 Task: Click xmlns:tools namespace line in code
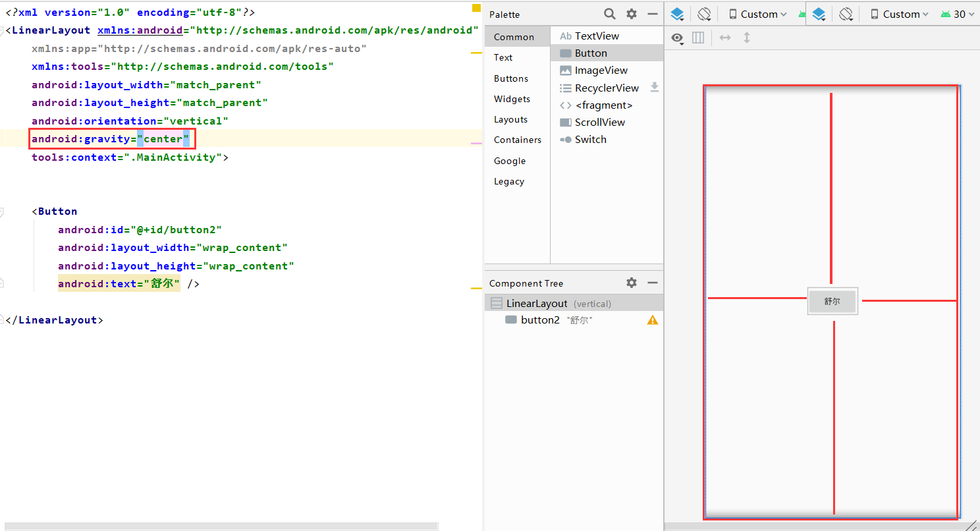[182, 67]
